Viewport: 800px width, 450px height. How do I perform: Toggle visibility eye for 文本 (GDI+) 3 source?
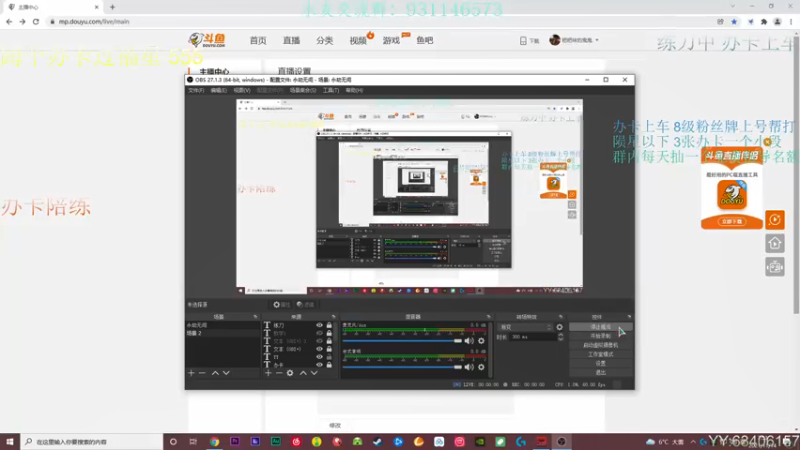point(319,341)
